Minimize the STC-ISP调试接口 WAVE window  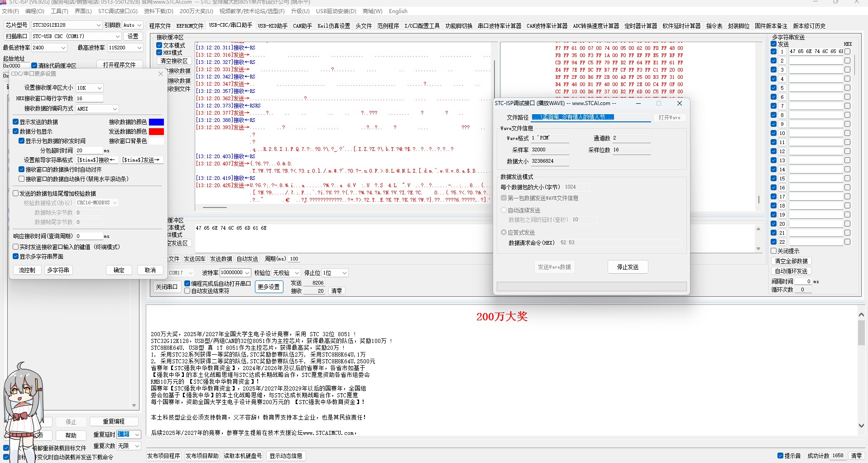(638, 103)
